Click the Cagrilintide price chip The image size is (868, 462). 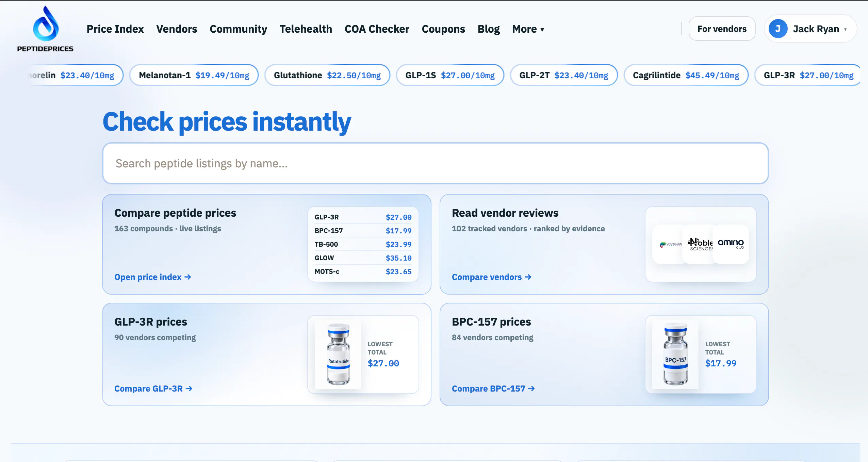tap(686, 75)
